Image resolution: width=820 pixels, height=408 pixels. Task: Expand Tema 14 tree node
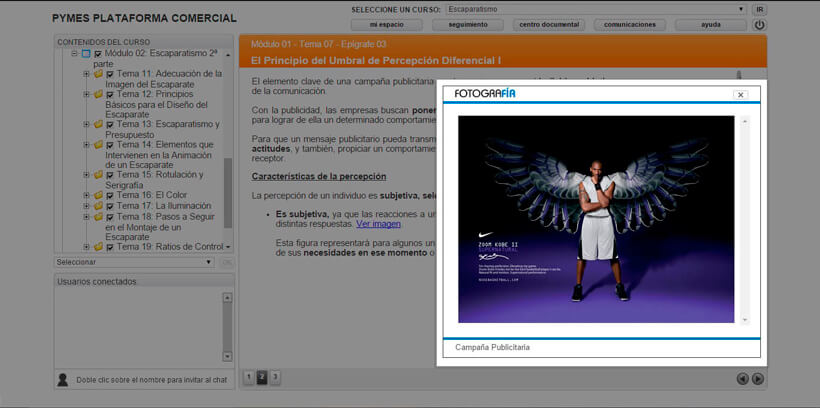tap(86, 145)
